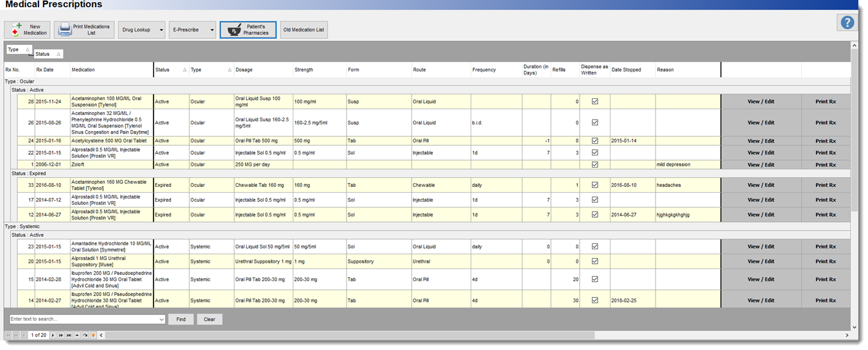
Task: Click the Medication column header
Action: pyautogui.click(x=112, y=69)
